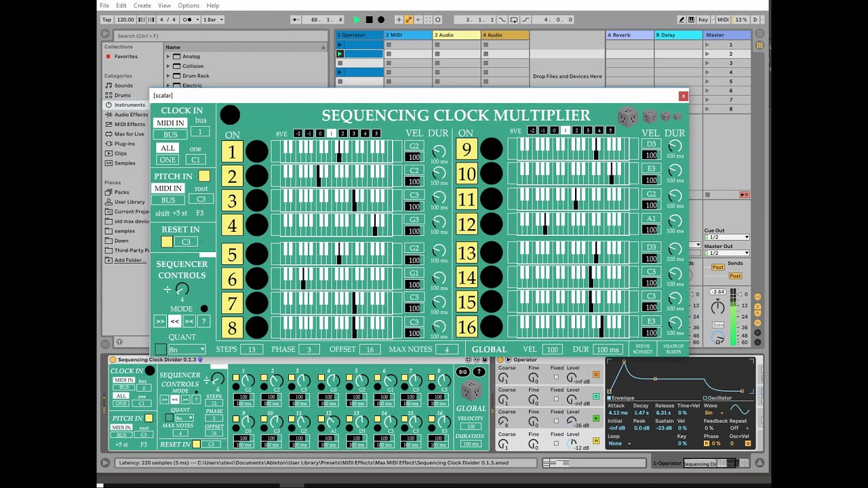The image size is (868, 488).
Task: Select the 1 Operator track header
Action: [x=359, y=35]
